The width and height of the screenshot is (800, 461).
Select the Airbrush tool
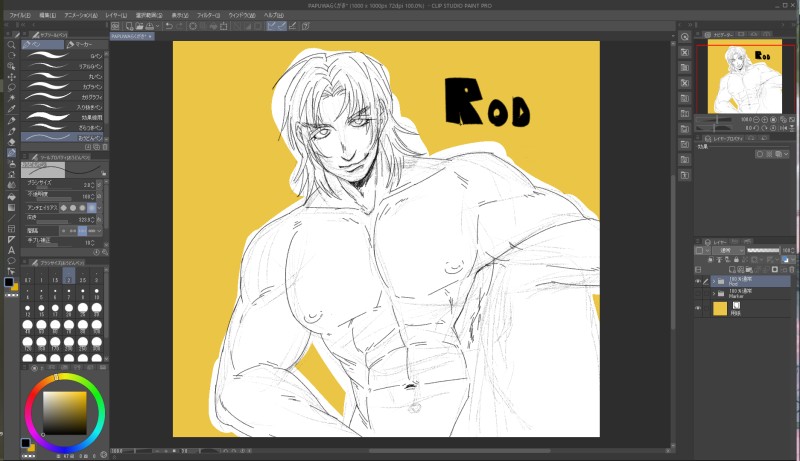11,164
